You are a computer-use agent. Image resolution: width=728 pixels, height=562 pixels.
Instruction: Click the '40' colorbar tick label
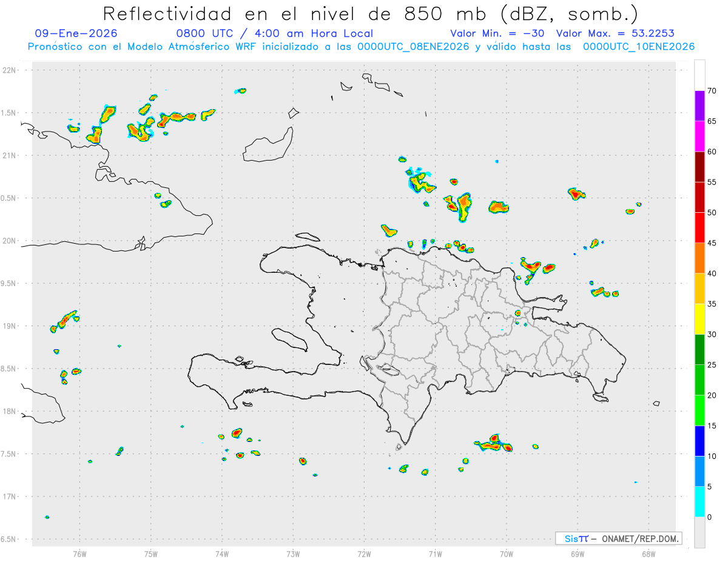[712, 273]
